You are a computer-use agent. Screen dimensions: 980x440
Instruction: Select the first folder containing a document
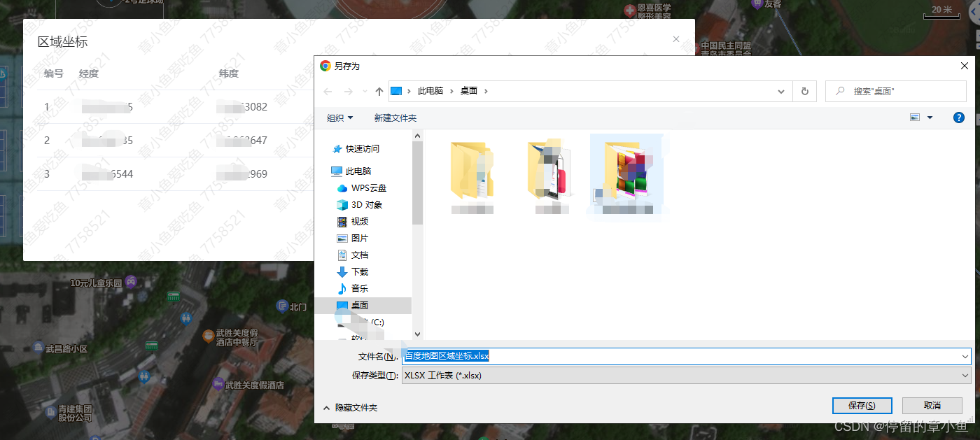[472, 175]
